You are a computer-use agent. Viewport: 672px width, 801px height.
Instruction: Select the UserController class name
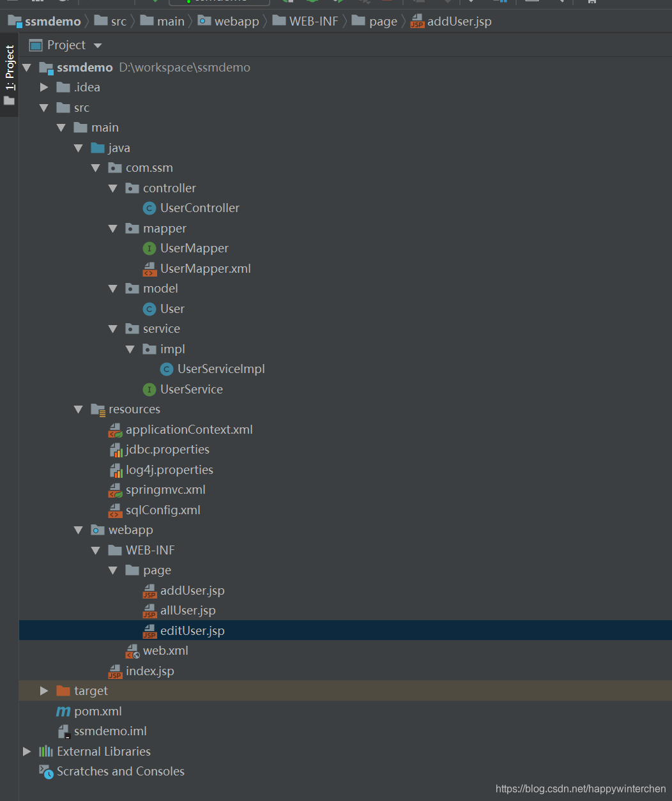(x=200, y=208)
